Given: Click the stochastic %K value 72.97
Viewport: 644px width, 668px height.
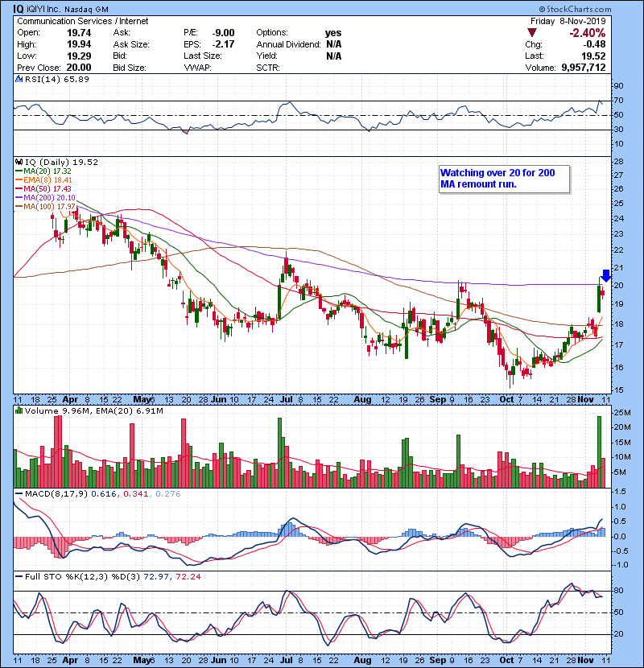Looking at the screenshot, I should pos(156,577).
